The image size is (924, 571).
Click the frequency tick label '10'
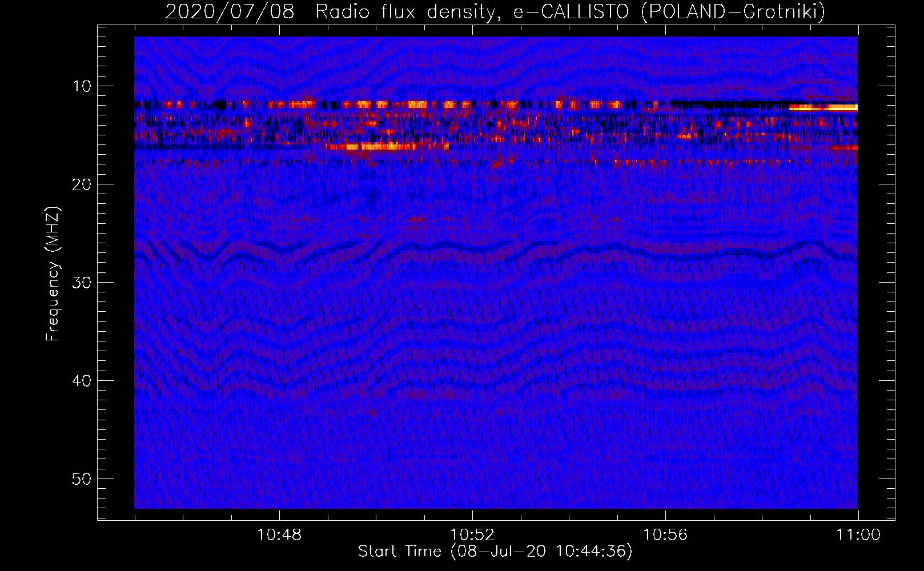click(x=82, y=86)
